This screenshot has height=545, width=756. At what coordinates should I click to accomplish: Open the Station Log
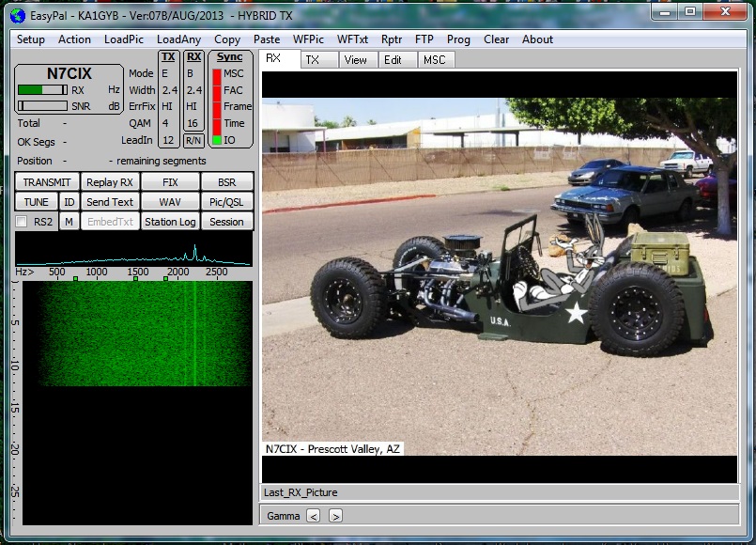tap(170, 222)
